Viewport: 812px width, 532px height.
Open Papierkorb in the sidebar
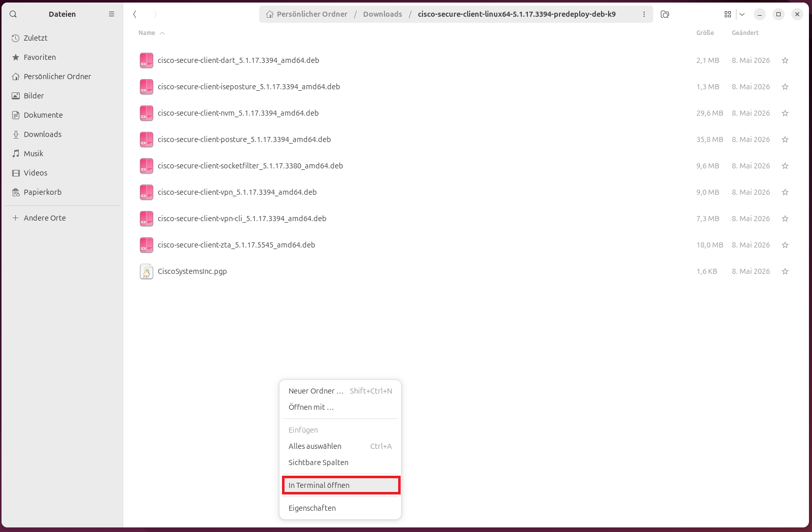pyautogui.click(x=63, y=192)
